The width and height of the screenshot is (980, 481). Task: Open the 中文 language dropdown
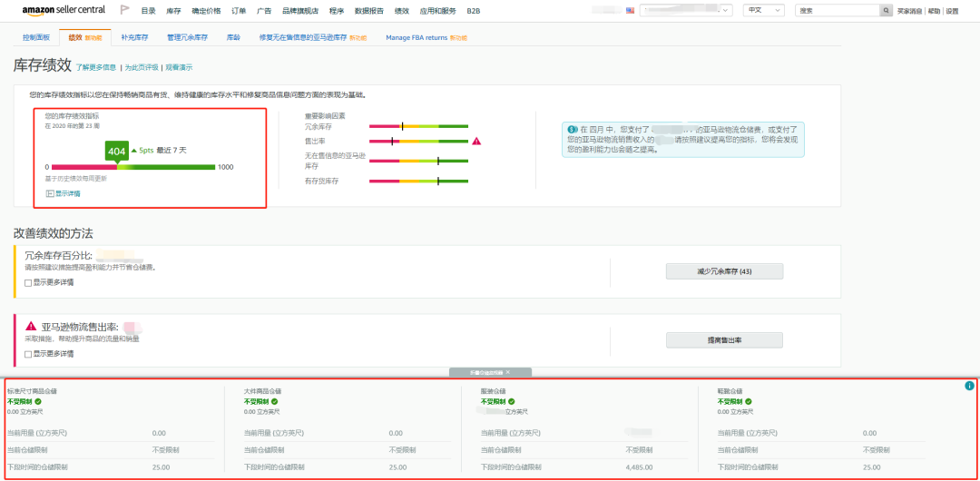[763, 11]
